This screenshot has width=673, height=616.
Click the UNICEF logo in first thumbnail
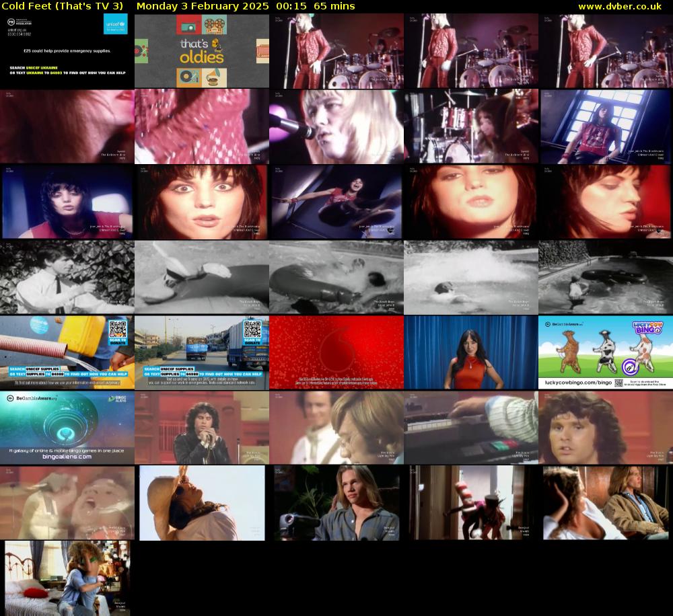pyautogui.click(x=116, y=24)
